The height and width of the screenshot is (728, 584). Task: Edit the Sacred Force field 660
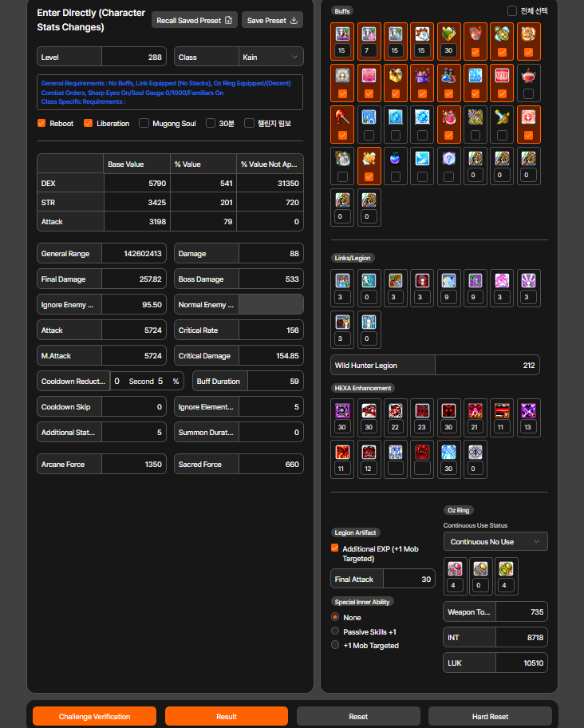coord(271,464)
